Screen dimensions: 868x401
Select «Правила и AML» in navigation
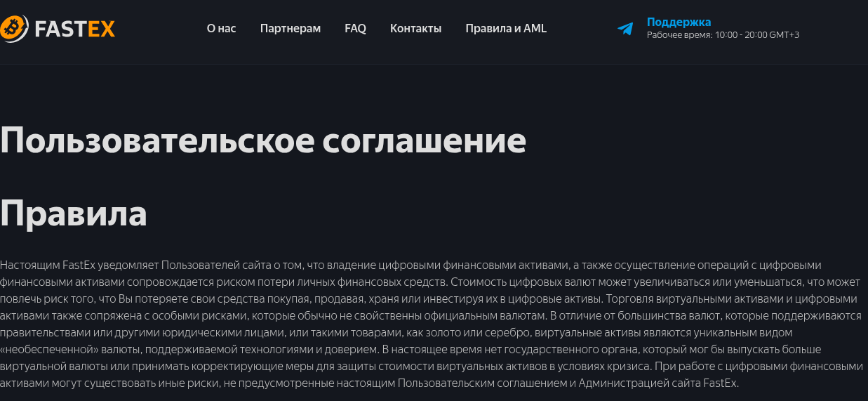pyautogui.click(x=506, y=29)
